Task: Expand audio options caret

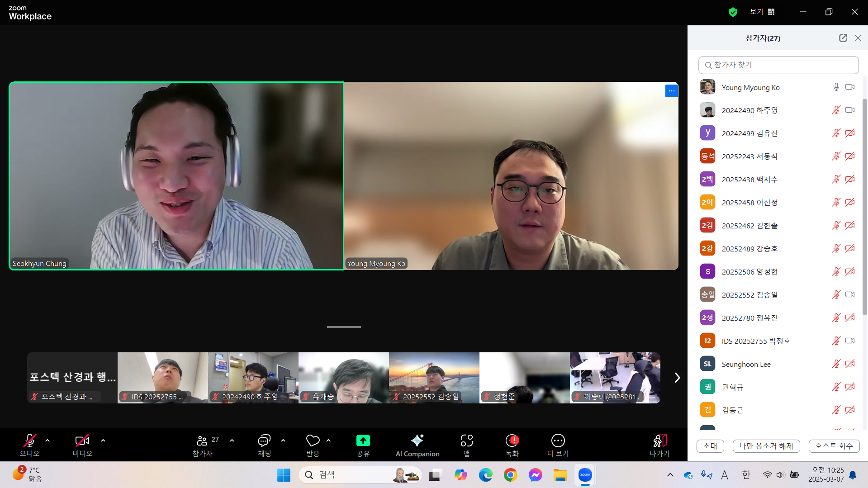Action: tap(47, 440)
